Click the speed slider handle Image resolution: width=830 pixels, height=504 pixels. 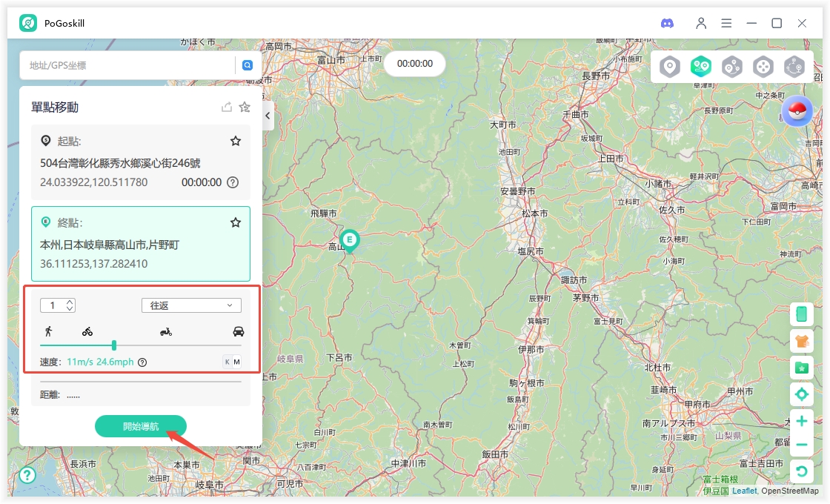click(114, 345)
